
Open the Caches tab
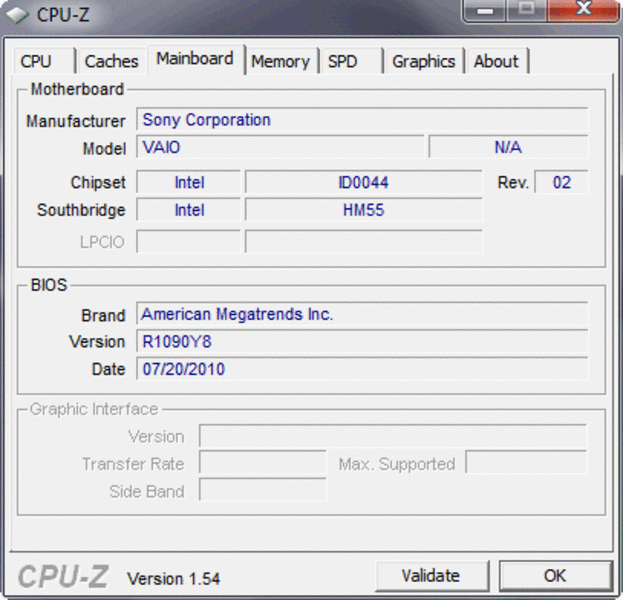(112, 61)
